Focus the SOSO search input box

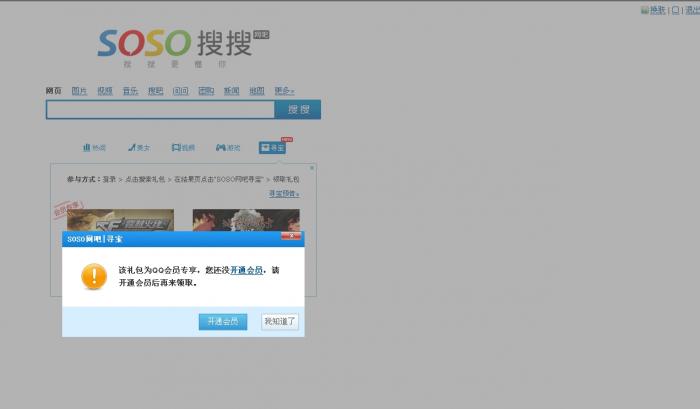[x=160, y=109]
